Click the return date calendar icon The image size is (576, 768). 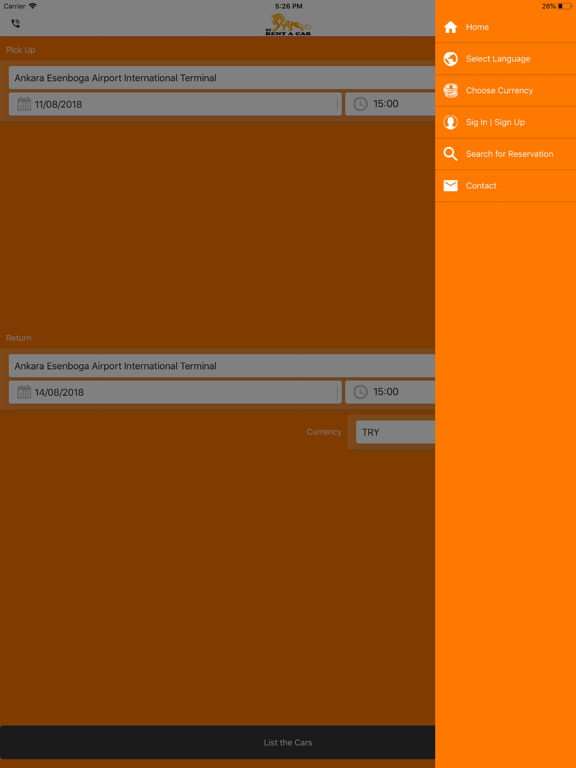(24, 392)
